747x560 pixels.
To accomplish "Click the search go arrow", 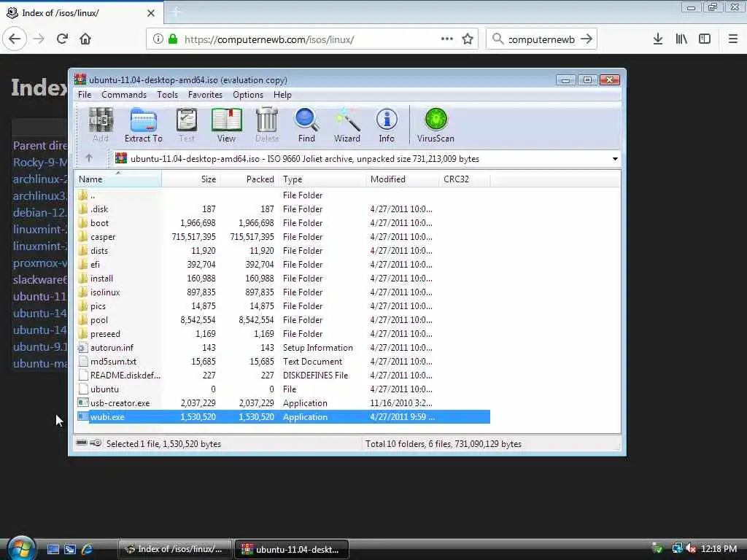I will coord(587,39).
